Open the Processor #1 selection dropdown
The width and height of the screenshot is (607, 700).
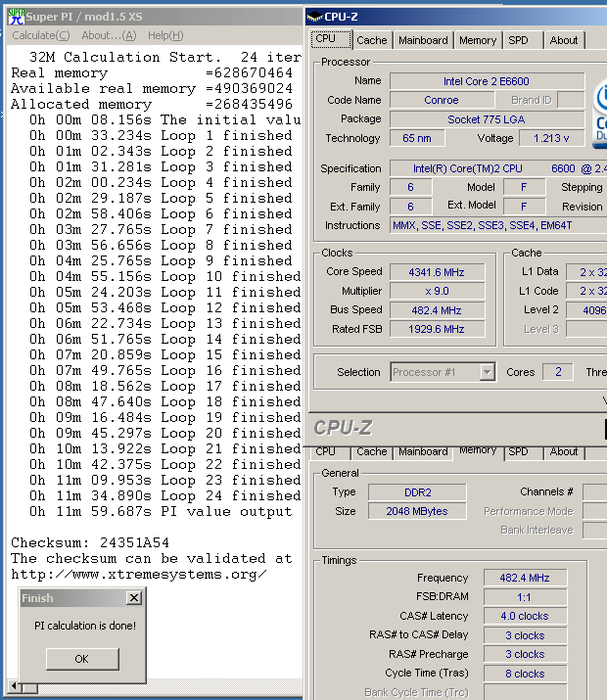488,372
